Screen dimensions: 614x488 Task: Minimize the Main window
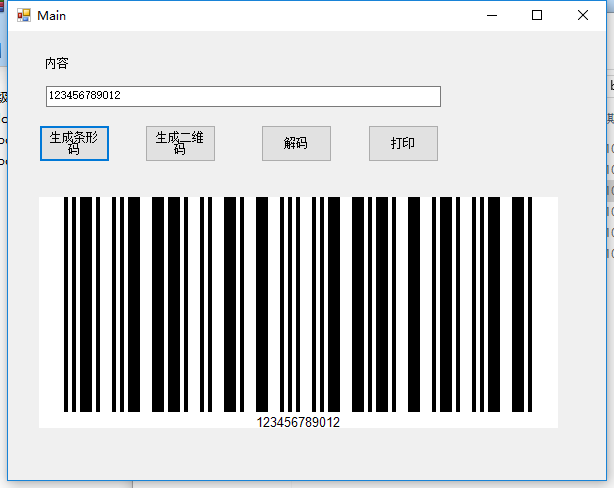(x=492, y=16)
